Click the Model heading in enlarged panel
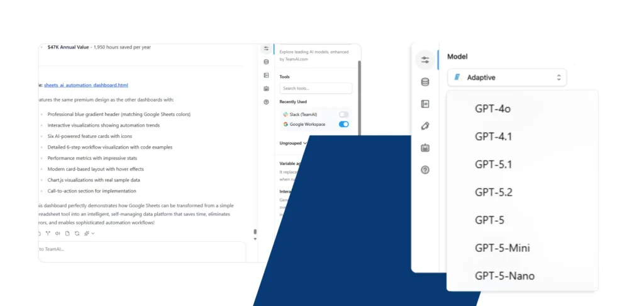This screenshot has height=306, width=644. (457, 57)
